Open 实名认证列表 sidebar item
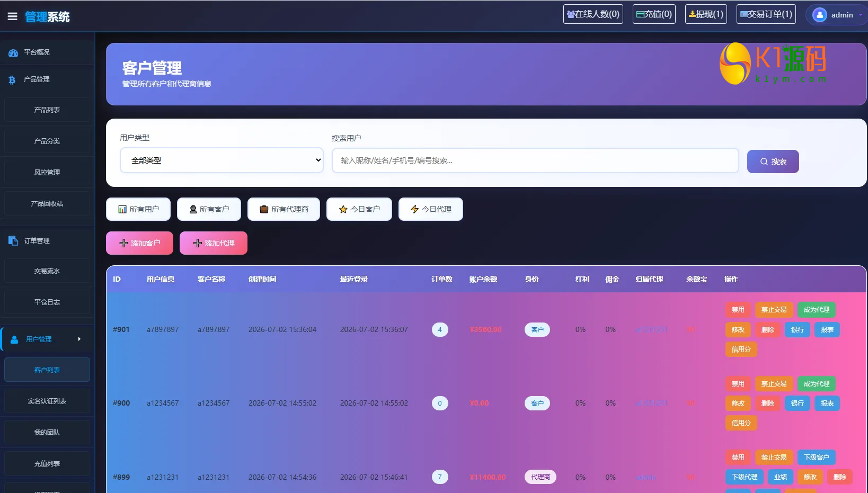 (x=47, y=401)
